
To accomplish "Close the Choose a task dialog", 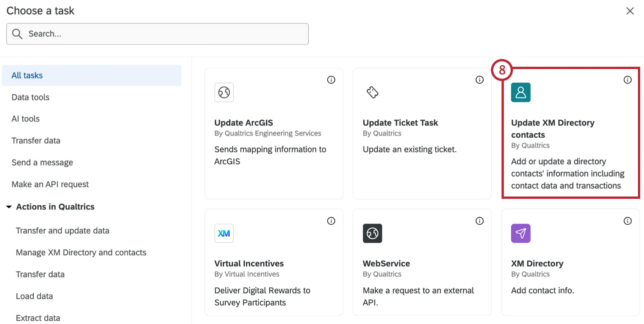I will click(630, 11).
